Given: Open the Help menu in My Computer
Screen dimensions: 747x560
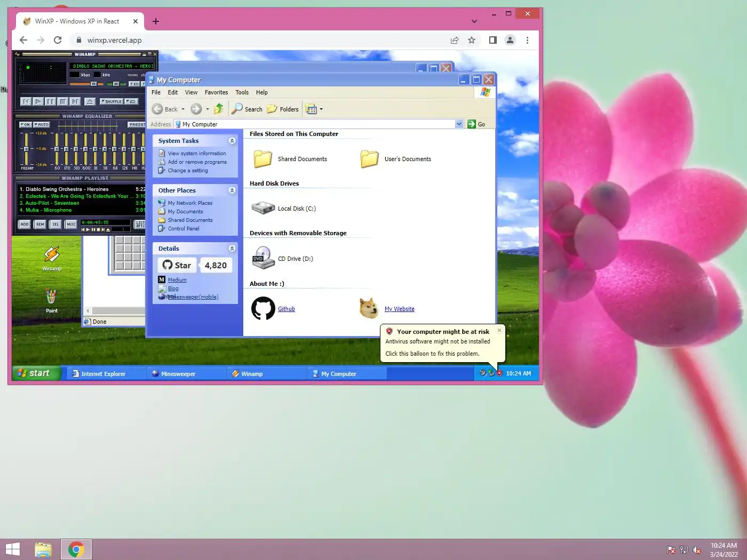Looking at the screenshot, I should point(261,92).
